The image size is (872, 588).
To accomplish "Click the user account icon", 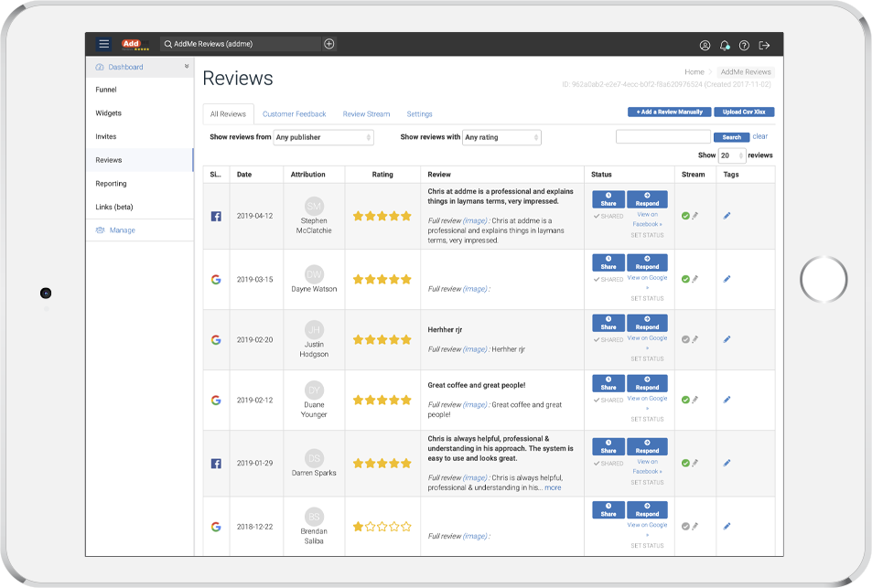I will tap(705, 45).
